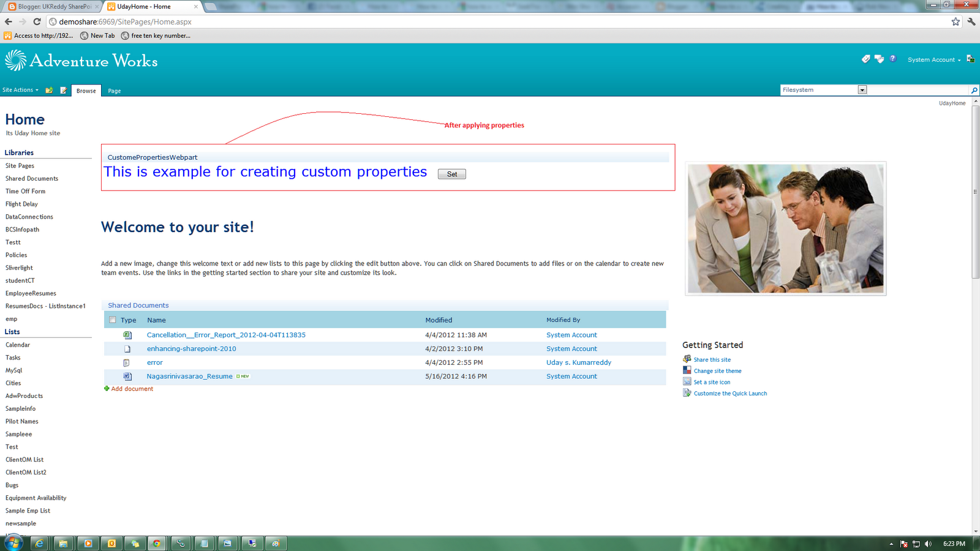Switch to the Browse ribbon tab
Image resolution: width=980 pixels, height=551 pixels.
[86, 91]
